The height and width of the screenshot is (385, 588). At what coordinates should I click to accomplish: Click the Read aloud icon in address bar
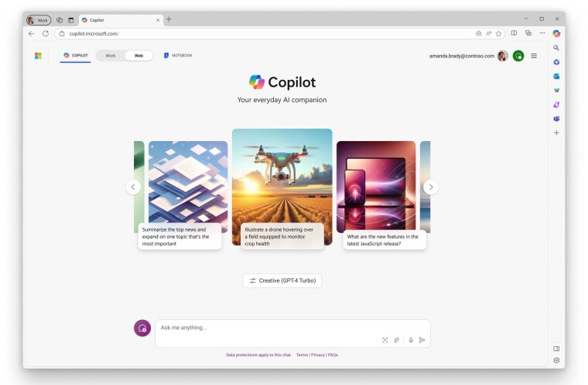(x=489, y=33)
